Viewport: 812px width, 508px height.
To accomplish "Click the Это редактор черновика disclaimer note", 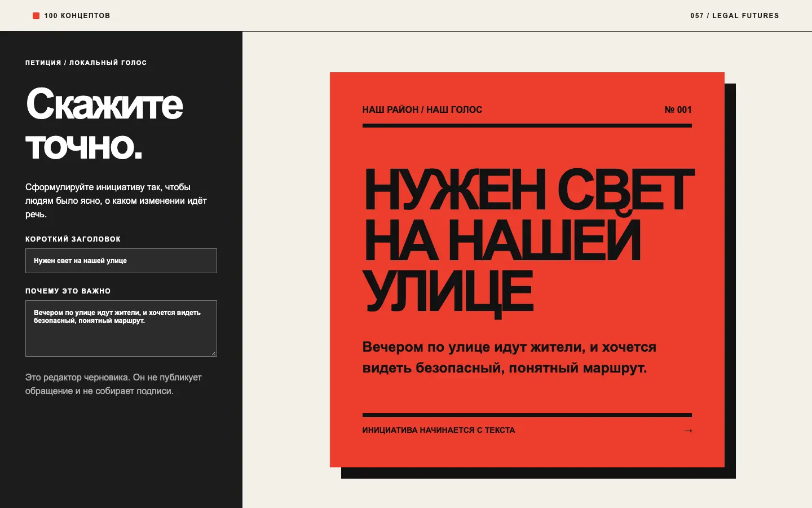I will click(x=113, y=384).
